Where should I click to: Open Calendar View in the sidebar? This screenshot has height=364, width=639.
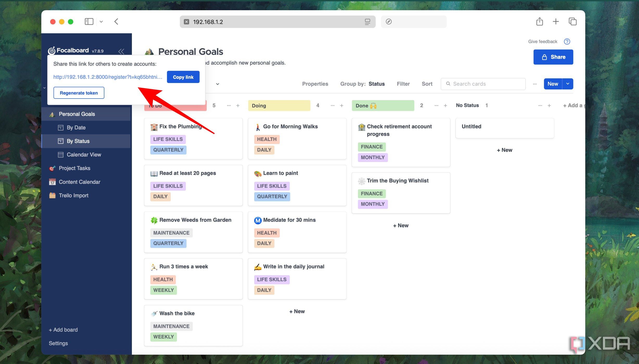86,155
